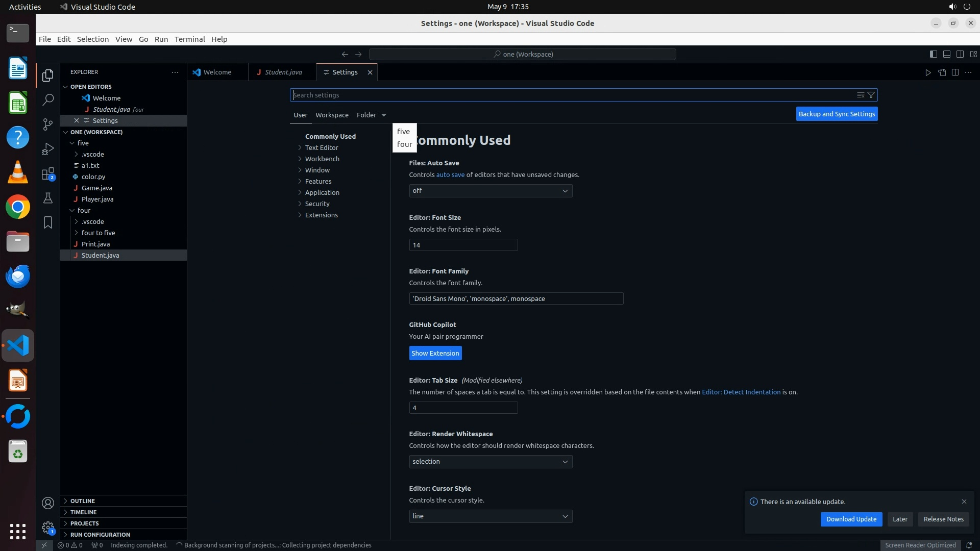
Task: Click the Run Java play icon
Action: tap(928, 72)
